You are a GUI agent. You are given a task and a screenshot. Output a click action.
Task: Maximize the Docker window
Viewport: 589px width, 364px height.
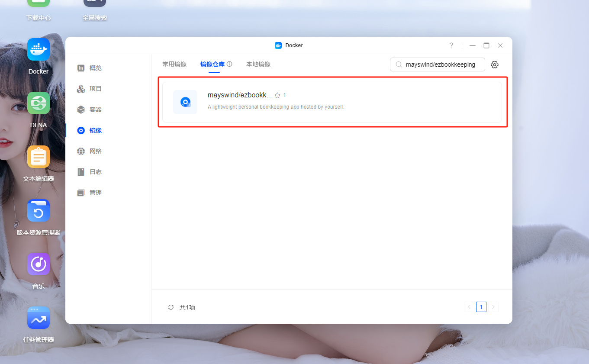click(486, 45)
